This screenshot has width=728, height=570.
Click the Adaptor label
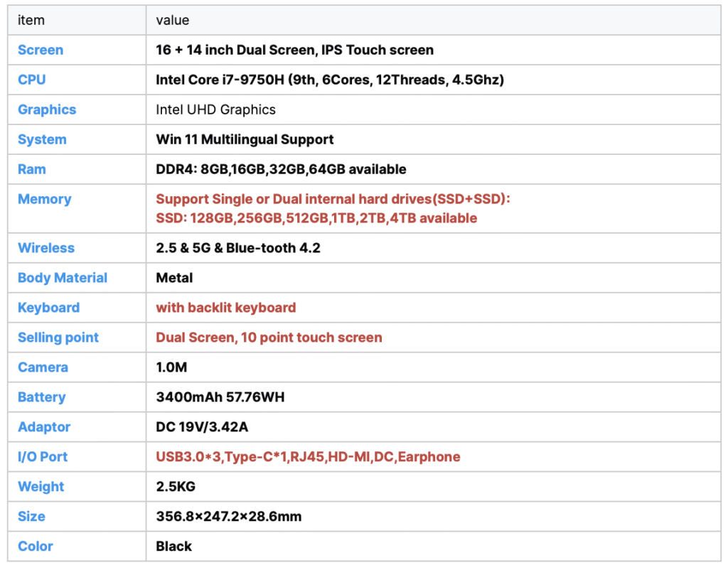pos(44,427)
